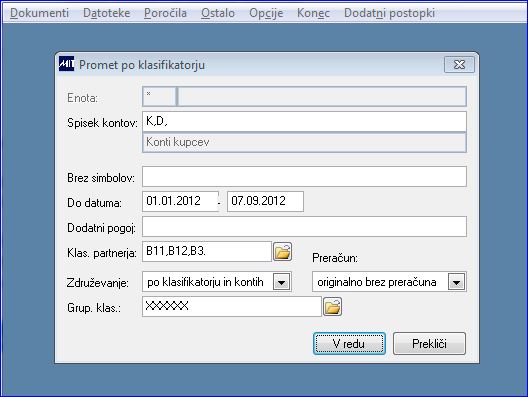Focus the Dodatni pogoj text field
This screenshot has width=528, height=397.
click(x=304, y=227)
